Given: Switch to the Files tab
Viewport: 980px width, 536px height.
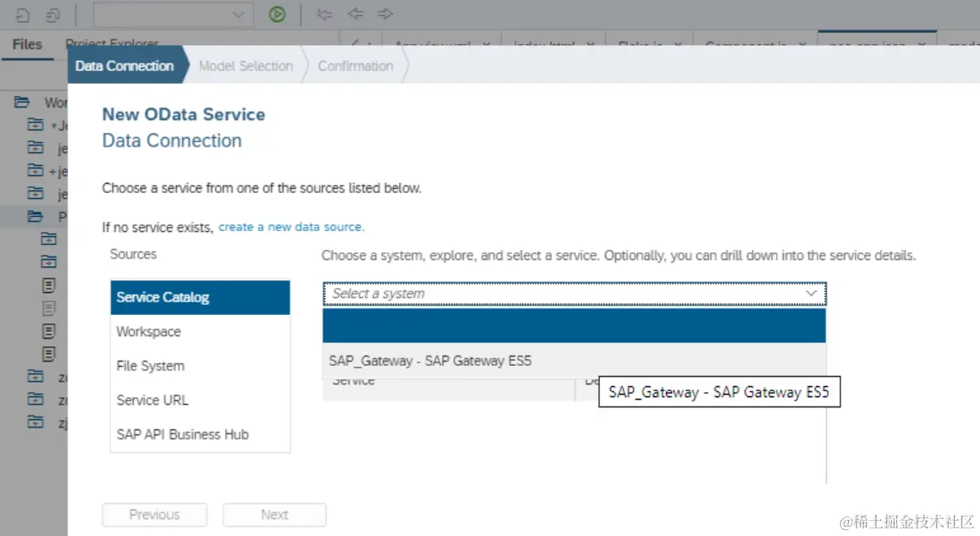Looking at the screenshot, I should tap(27, 44).
